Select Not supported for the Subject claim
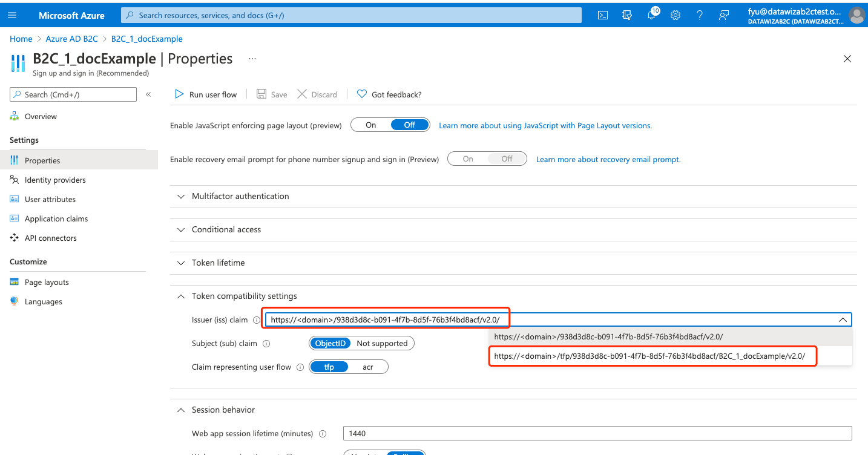 [x=382, y=343]
